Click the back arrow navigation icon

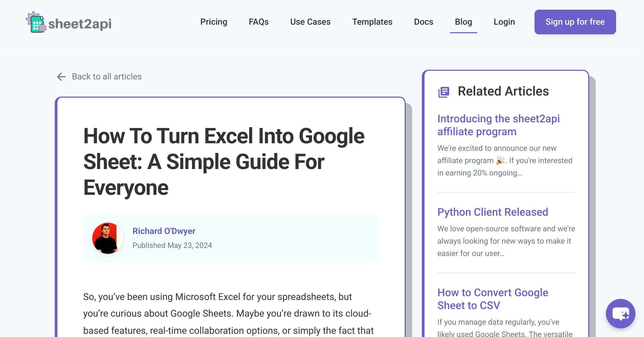tap(61, 77)
